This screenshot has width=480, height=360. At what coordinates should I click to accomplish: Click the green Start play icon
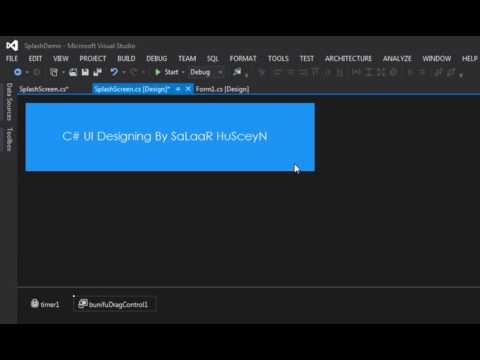[x=157, y=72]
